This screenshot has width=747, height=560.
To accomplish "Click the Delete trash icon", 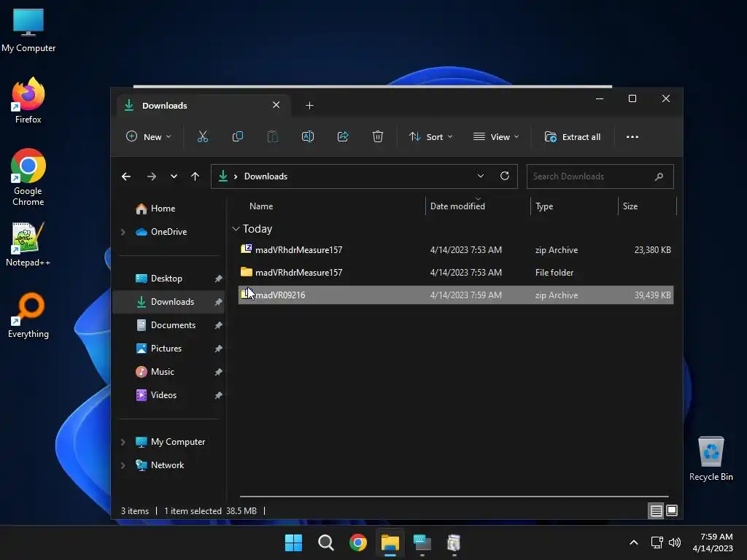I will (x=377, y=136).
